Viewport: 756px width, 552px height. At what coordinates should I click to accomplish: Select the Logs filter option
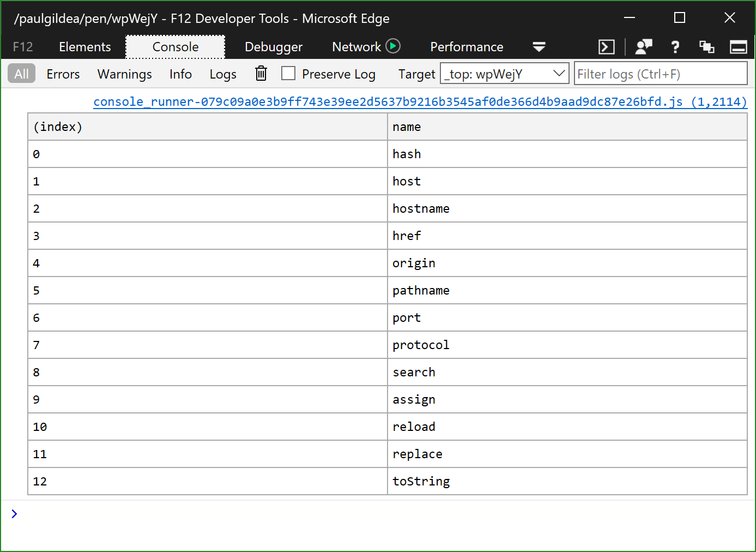tap(222, 74)
